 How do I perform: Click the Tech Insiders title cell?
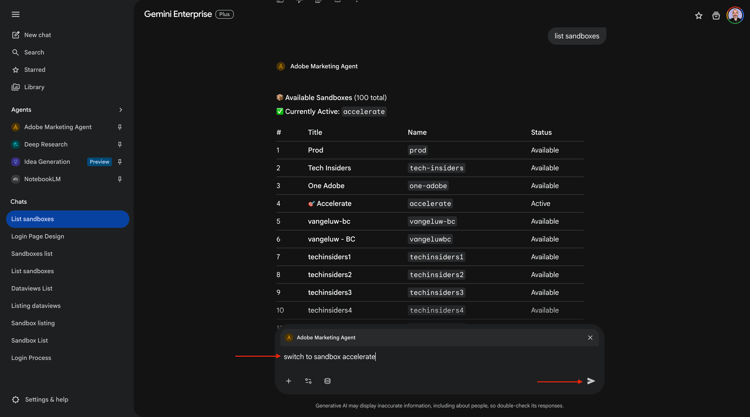329,168
